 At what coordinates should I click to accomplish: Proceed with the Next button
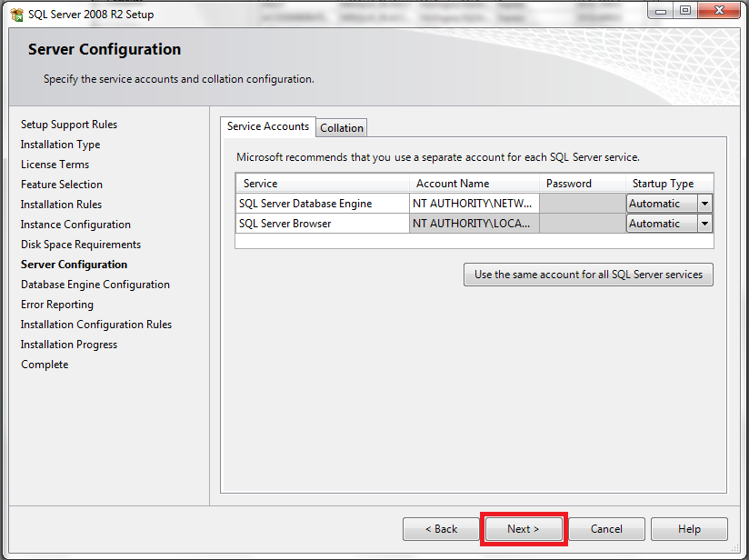(x=524, y=529)
